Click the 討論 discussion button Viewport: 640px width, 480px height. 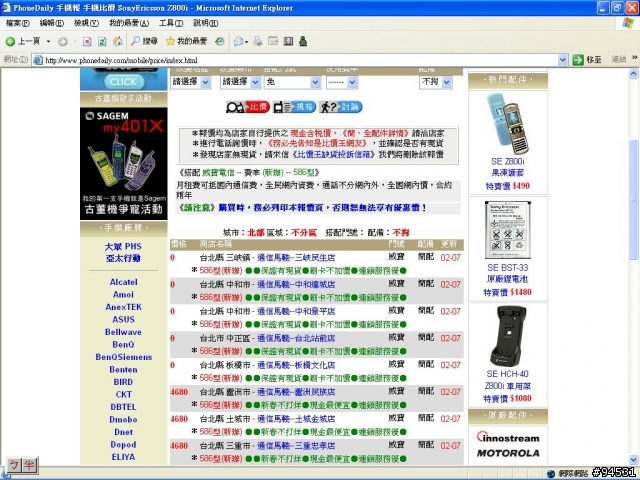coord(340,107)
